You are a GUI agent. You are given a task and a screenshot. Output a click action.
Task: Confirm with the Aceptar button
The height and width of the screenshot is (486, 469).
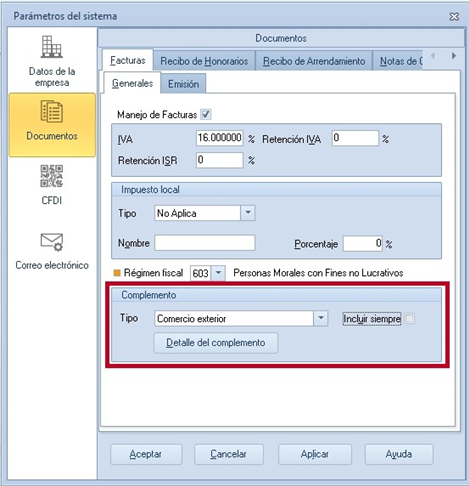pos(146,454)
